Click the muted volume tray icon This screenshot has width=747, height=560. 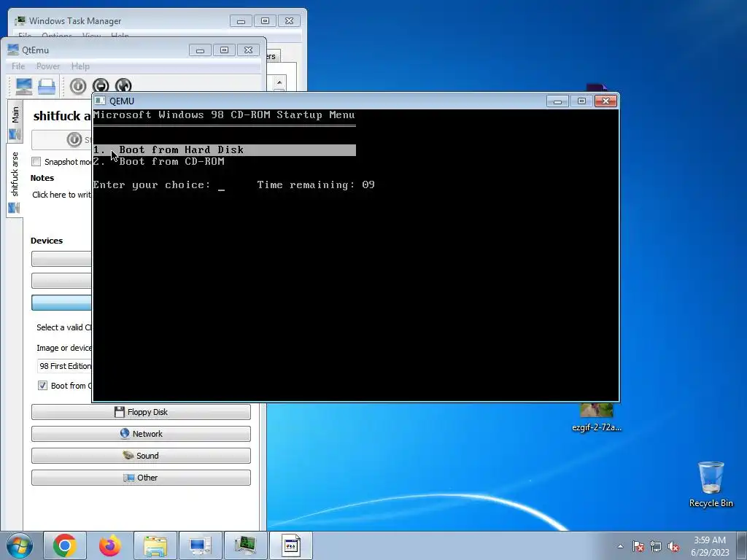(x=673, y=546)
